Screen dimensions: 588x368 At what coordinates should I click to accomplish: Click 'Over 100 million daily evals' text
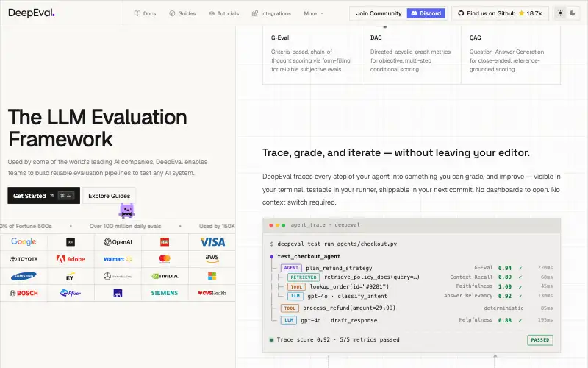click(x=125, y=226)
